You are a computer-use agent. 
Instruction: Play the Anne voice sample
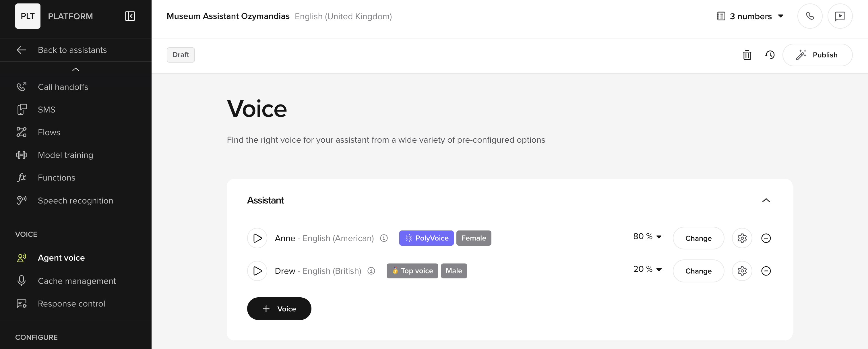[x=257, y=238]
